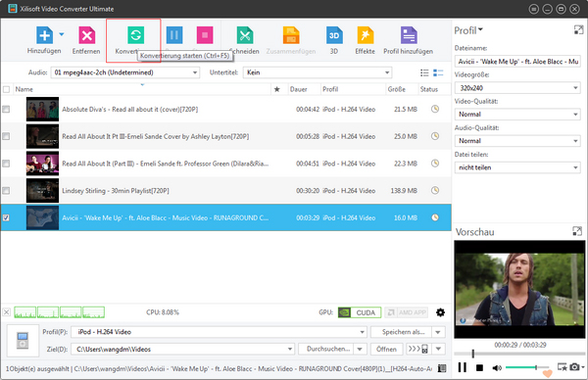Click the transfer to device button
The width and height of the screenshot is (588, 380).
tap(418, 350)
